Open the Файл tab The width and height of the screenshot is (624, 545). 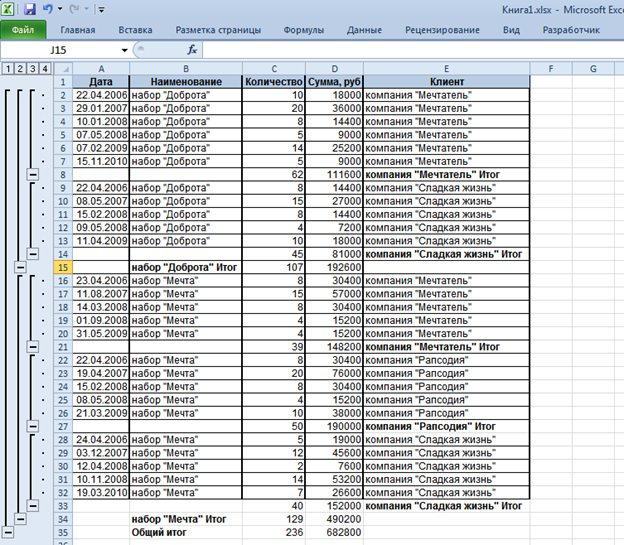[23, 30]
